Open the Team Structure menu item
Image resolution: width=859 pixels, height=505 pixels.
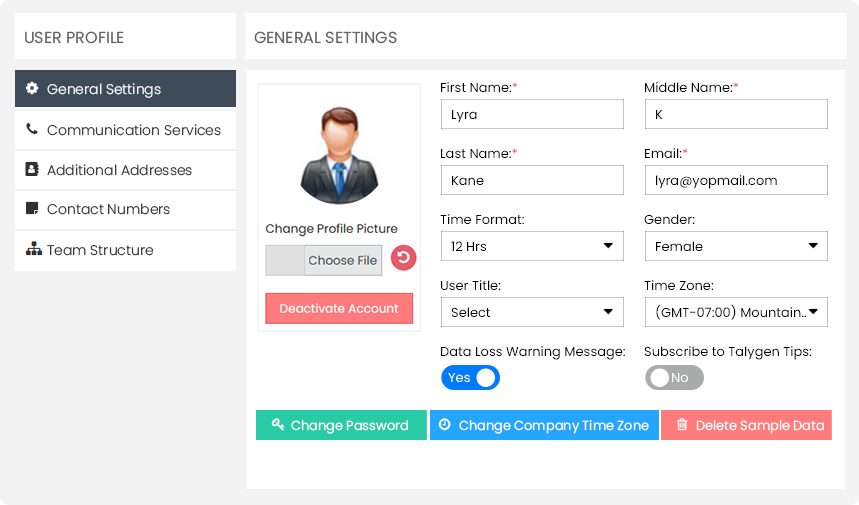(x=100, y=250)
